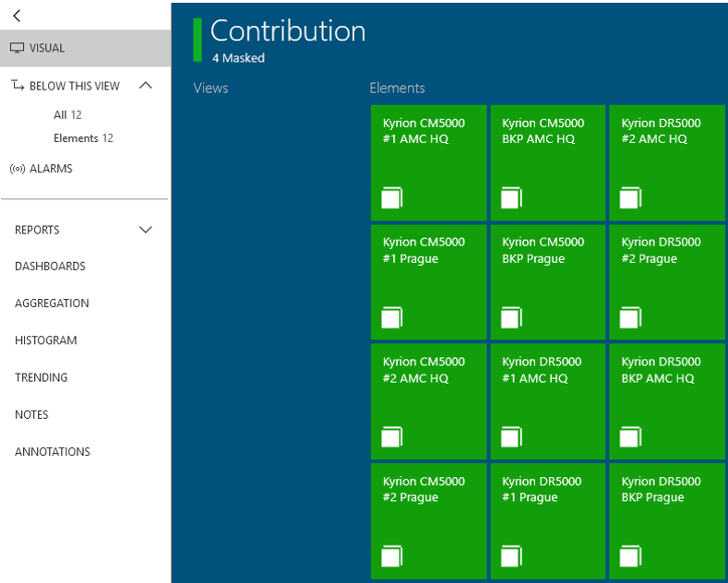Click element icon on Kyrion DR5000 #2 AMC HQ

click(x=630, y=197)
